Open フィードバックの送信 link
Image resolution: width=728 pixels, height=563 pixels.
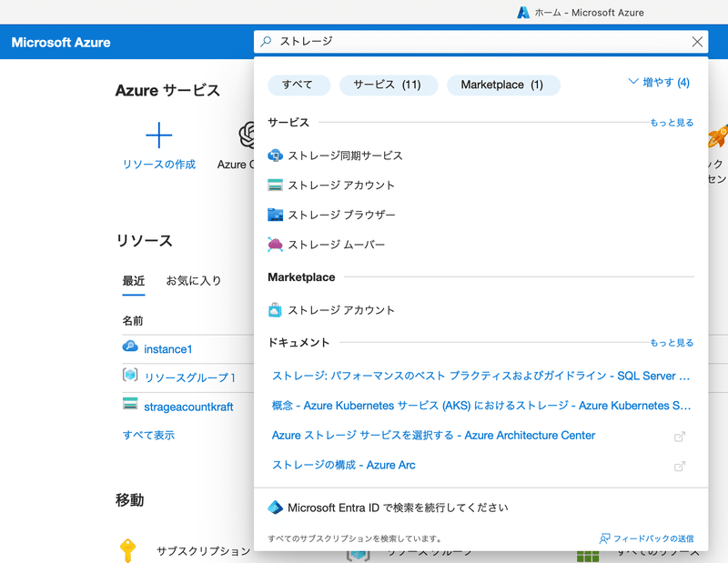(653, 538)
